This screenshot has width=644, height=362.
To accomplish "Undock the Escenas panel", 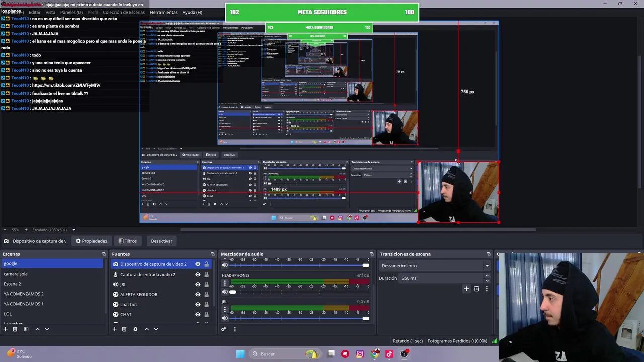I will (x=104, y=254).
